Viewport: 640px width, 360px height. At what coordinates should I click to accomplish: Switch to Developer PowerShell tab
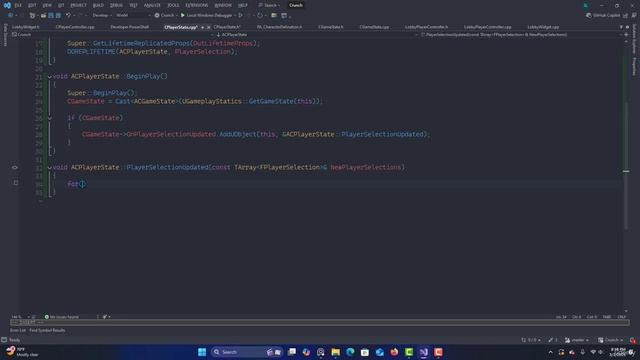click(130, 27)
